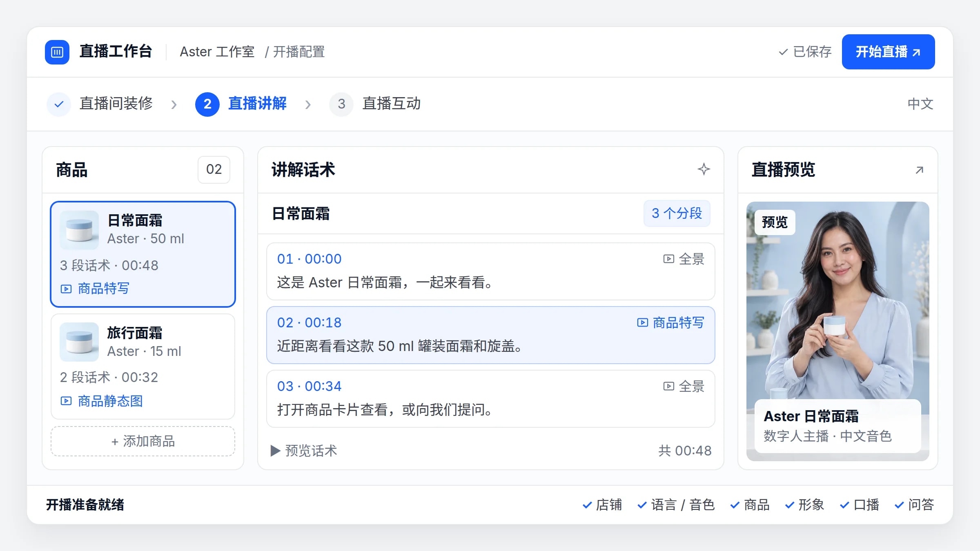Click the 共 00:48 total duration
This screenshot has height=551, width=980.
click(x=685, y=451)
